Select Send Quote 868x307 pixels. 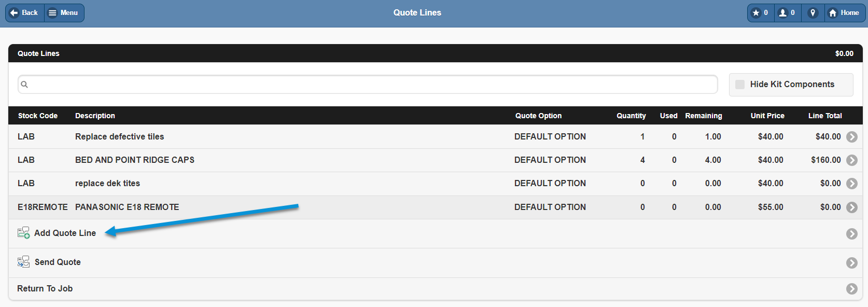pos(58,262)
